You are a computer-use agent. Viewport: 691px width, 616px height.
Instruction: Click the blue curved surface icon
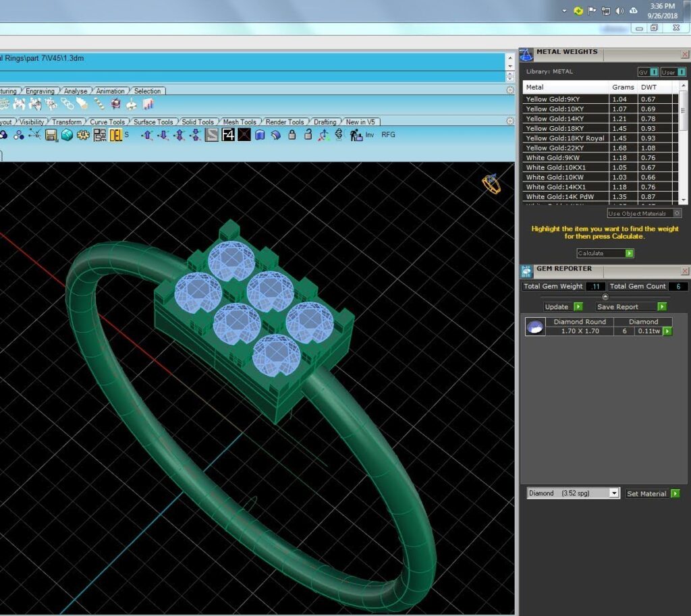click(x=276, y=135)
